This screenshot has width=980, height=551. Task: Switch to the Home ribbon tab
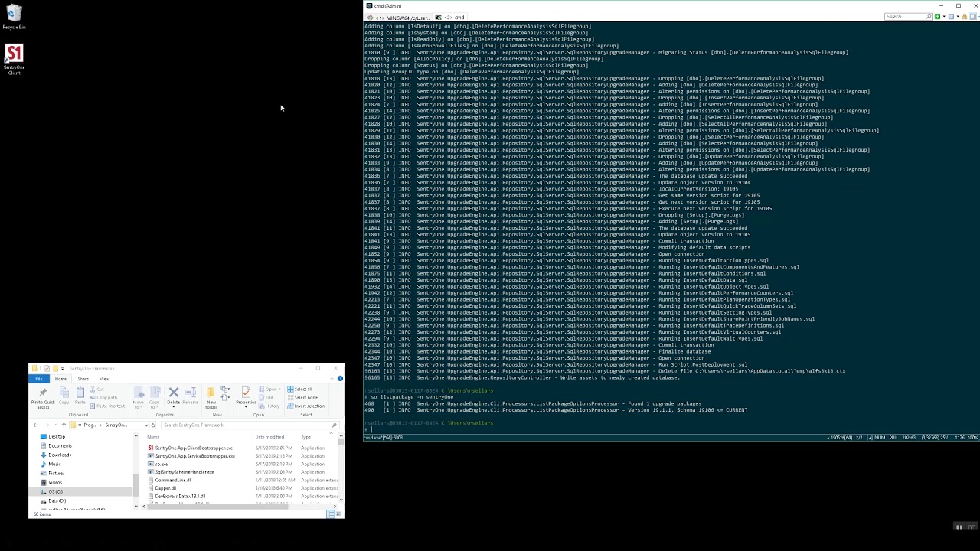tap(60, 379)
